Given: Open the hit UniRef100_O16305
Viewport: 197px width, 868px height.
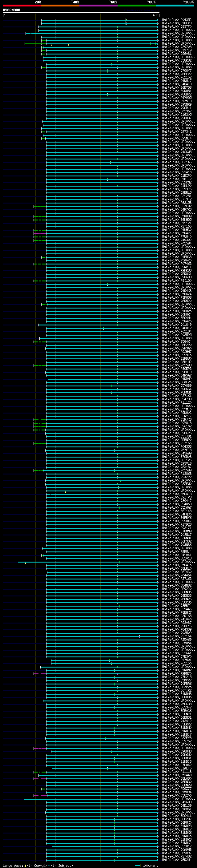Looking at the screenshot, I should pyautogui.click(x=177, y=115).
